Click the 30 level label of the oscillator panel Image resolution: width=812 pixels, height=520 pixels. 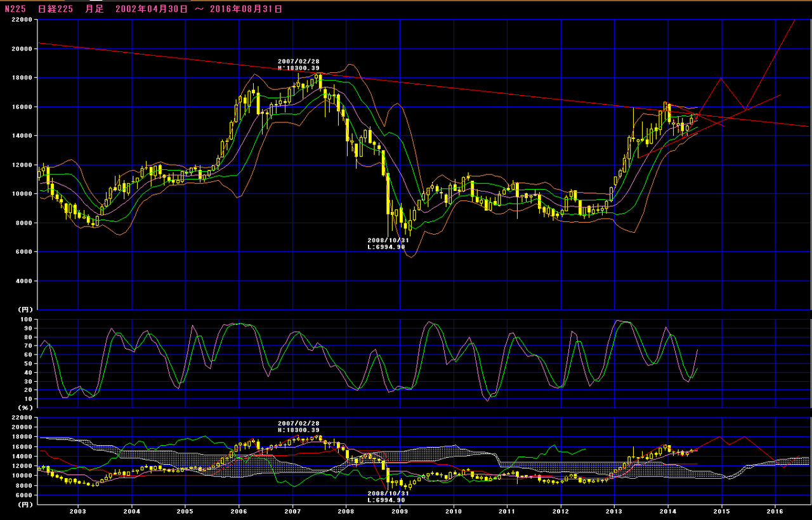coord(27,381)
